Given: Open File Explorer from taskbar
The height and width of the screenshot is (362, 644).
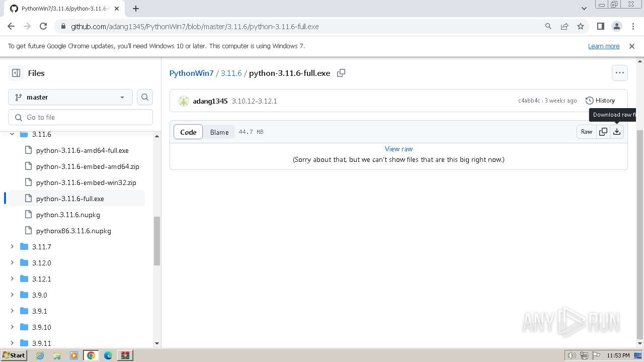Looking at the screenshot, I should pos(57,355).
